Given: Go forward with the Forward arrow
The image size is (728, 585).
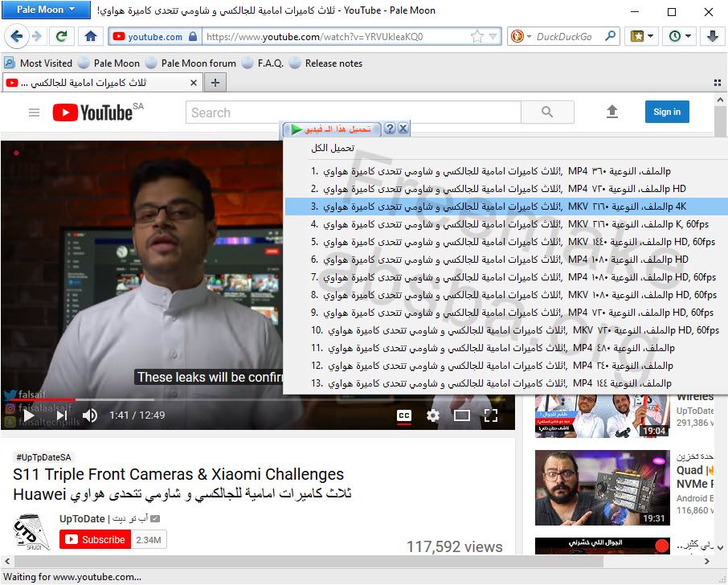Looking at the screenshot, I should click(x=38, y=36).
